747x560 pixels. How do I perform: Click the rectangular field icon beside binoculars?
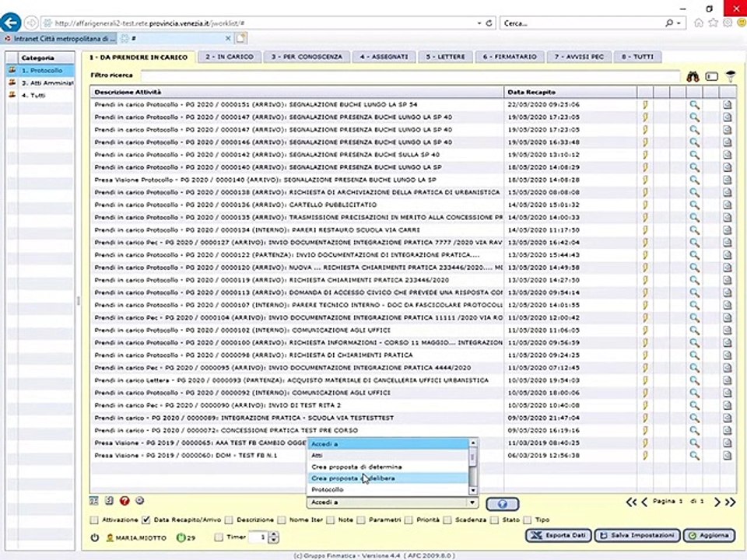(x=712, y=76)
